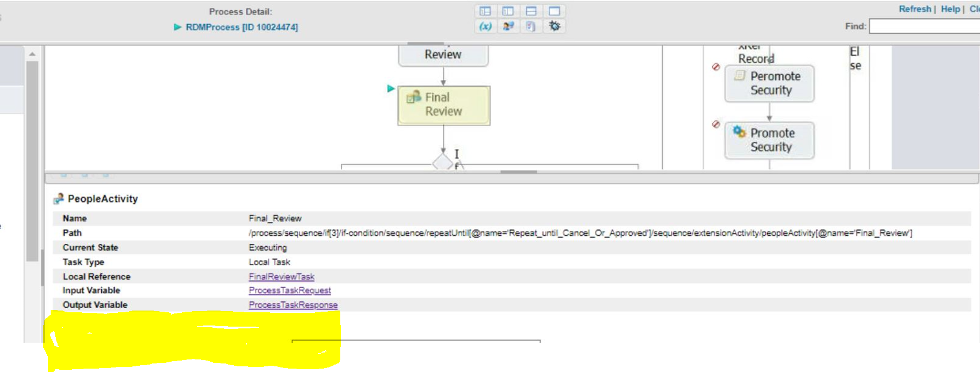Select the Final Review activity node
Viewport: 980px width, 383px height.
[444, 105]
